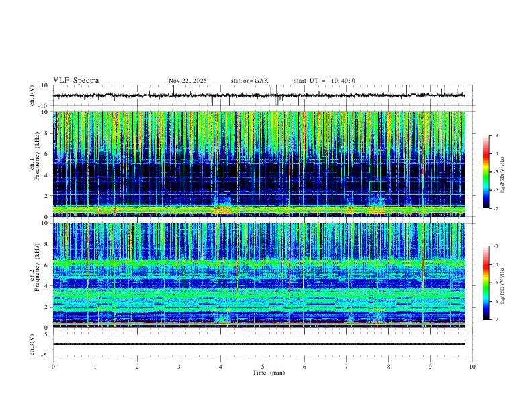Click the 'start UT = 10:40:0' text

[324, 81]
